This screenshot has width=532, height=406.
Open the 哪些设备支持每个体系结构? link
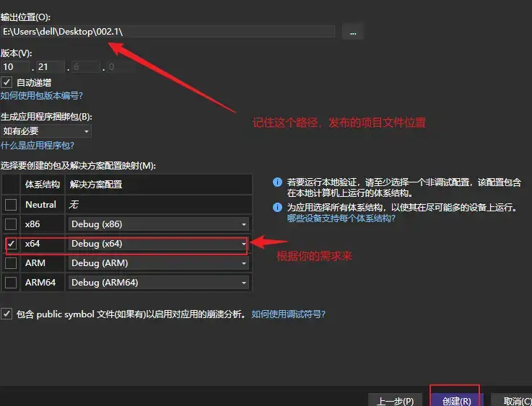341,219
